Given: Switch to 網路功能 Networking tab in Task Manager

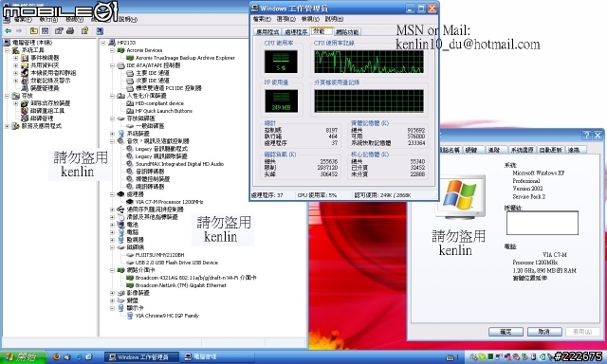Looking at the screenshot, I should (x=347, y=31).
